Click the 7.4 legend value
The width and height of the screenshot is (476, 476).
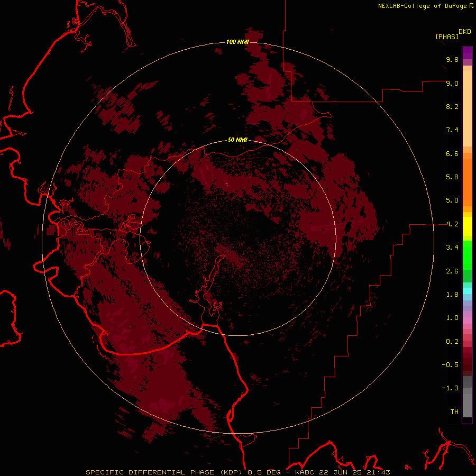[x=452, y=130]
